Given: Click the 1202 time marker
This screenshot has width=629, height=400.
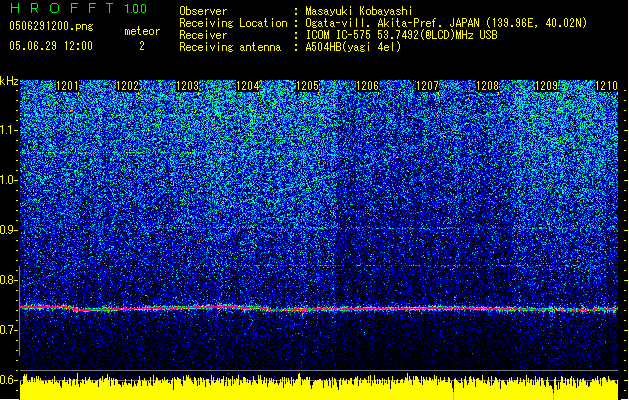Looking at the screenshot, I should point(127,86).
